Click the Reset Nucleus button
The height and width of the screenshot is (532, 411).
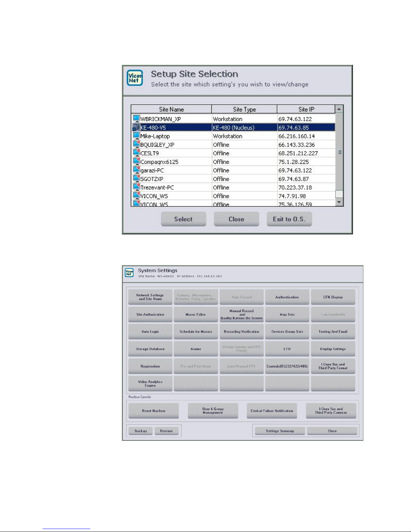154,411
